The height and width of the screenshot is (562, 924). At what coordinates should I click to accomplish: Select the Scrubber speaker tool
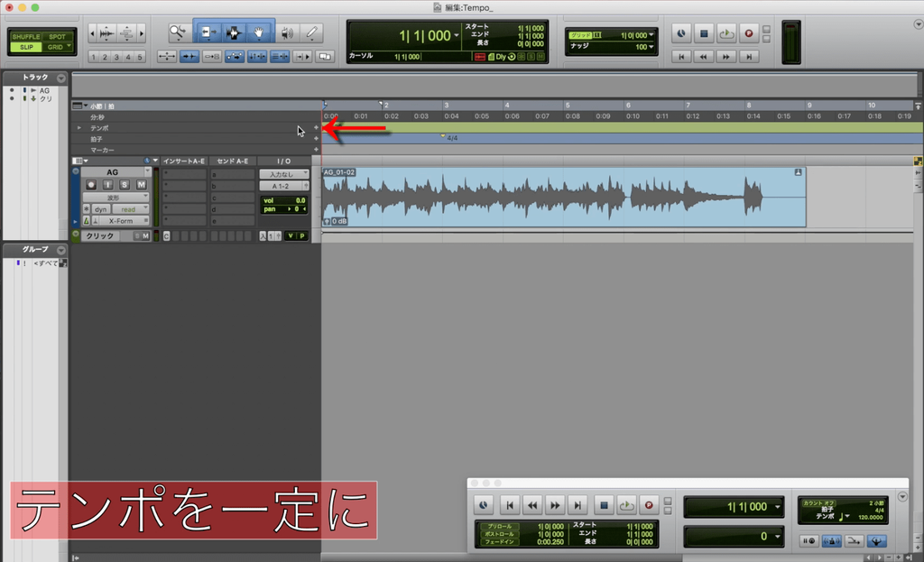(x=287, y=33)
